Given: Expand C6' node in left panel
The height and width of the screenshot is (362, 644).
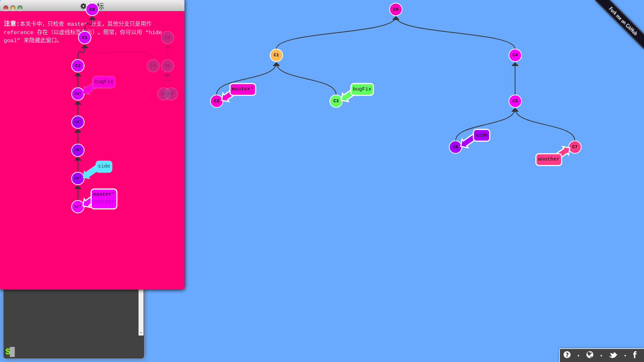Looking at the screenshot, I should pyautogui.click(x=77, y=178).
